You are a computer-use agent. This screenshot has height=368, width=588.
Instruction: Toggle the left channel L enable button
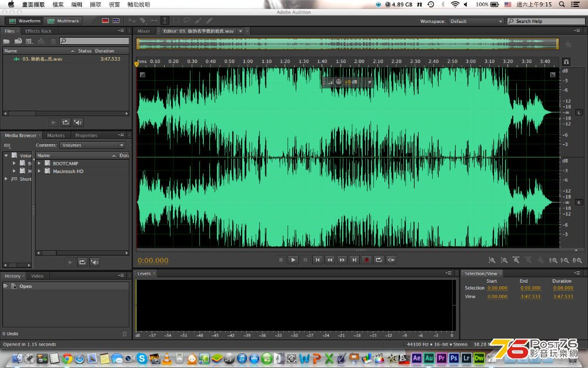click(x=579, y=112)
